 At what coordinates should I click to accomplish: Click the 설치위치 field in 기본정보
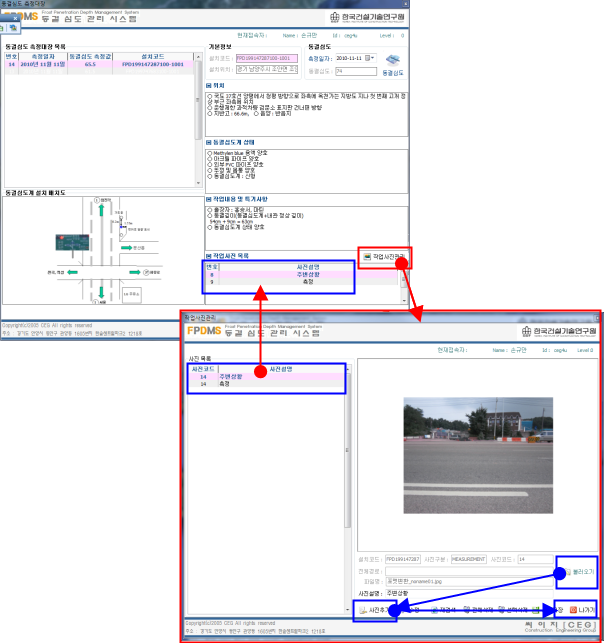(x=267, y=69)
